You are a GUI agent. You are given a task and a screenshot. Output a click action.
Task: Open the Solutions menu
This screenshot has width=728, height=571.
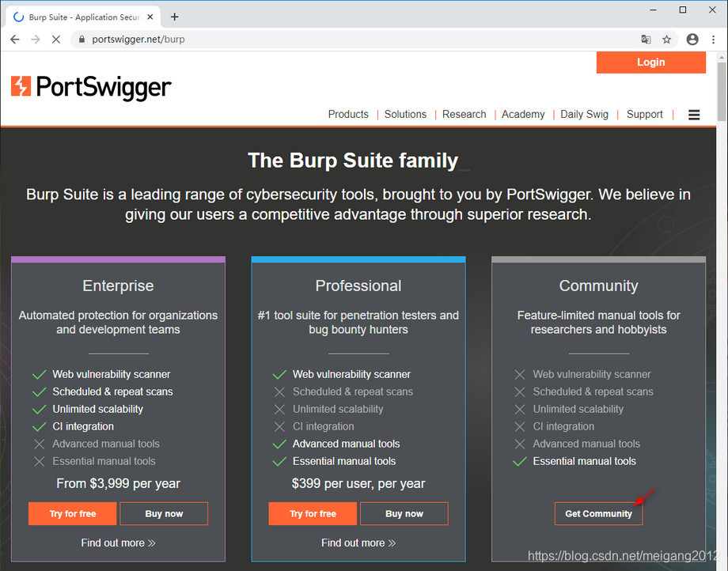(x=405, y=114)
